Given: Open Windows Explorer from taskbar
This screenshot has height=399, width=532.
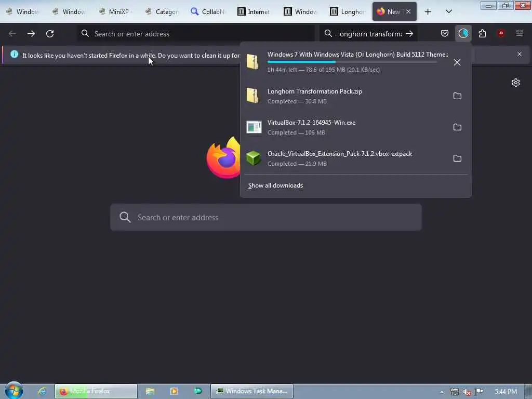Looking at the screenshot, I should [150, 391].
